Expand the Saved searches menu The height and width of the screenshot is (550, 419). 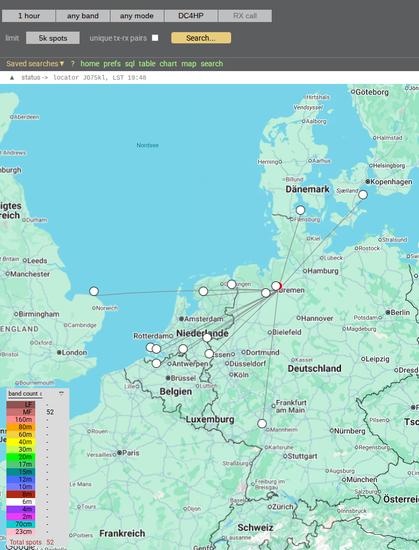[35, 64]
